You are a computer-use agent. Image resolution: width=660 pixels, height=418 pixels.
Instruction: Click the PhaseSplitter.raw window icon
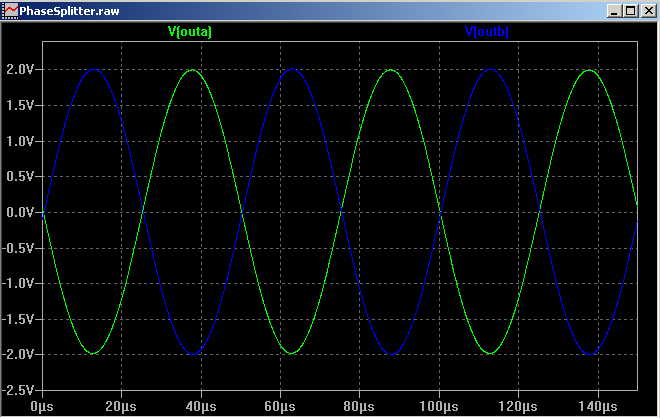[x=10, y=11]
